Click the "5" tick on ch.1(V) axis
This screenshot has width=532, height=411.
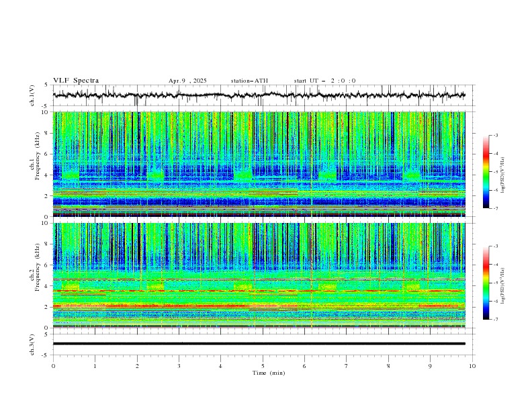click(46, 85)
